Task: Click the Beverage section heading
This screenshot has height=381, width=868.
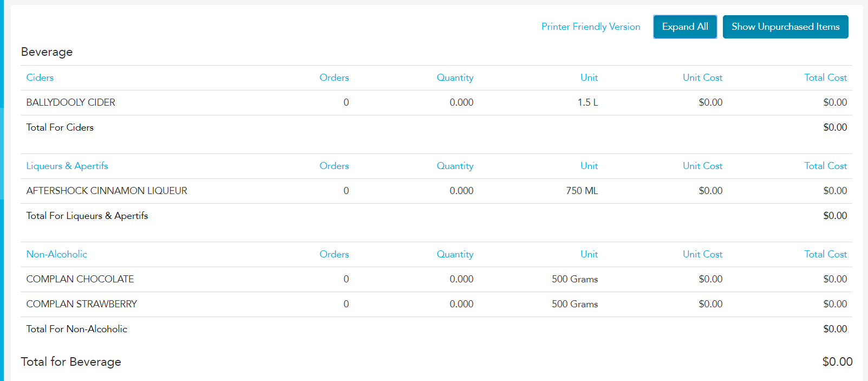Action: 47,52
